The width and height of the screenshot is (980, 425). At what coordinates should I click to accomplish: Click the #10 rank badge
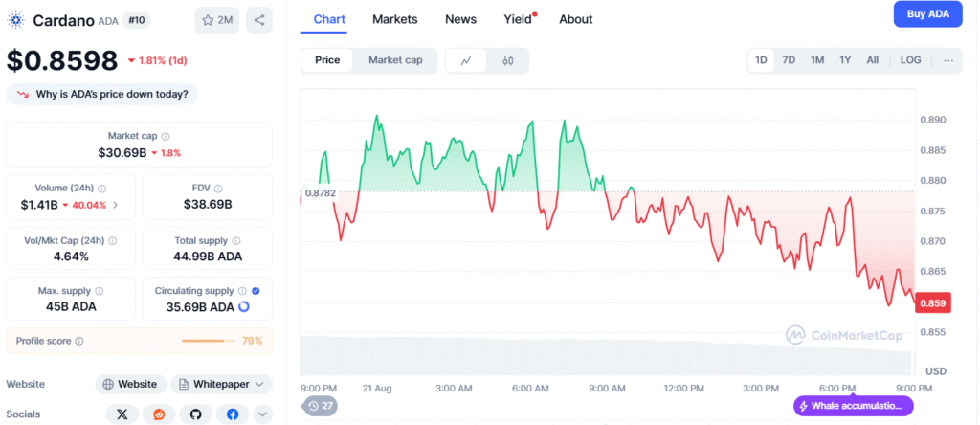(136, 20)
